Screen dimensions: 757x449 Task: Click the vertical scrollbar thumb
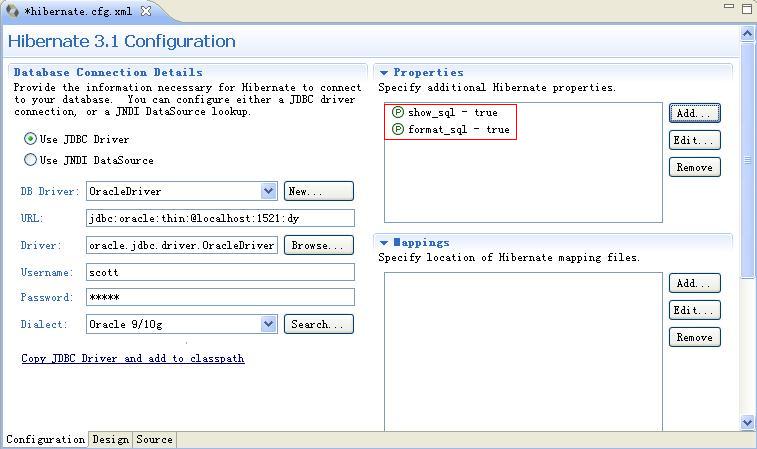pyautogui.click(x=747, y=160)
